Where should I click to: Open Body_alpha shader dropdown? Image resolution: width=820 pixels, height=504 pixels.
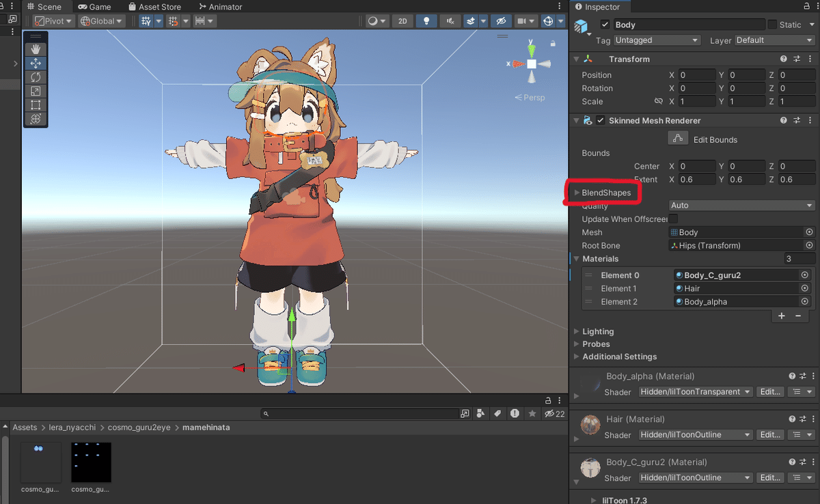pyautogui.click(x=696, y=392)
